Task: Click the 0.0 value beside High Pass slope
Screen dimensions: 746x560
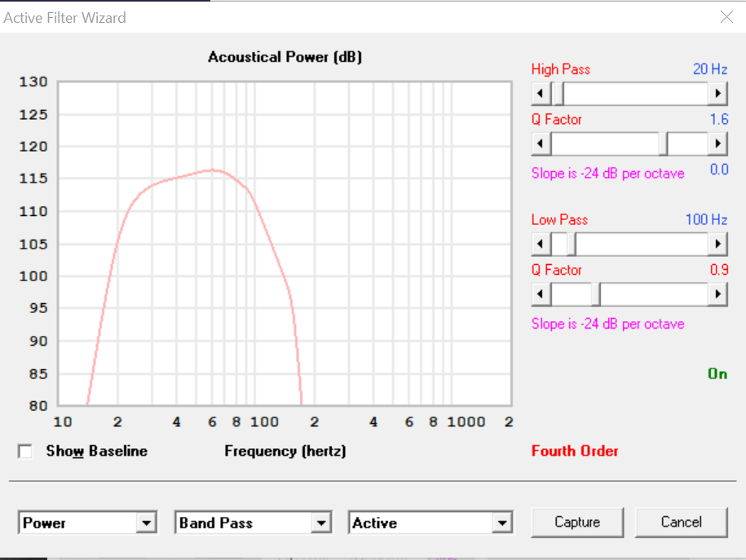Action: pyautogui.click(x=719, y=170)
